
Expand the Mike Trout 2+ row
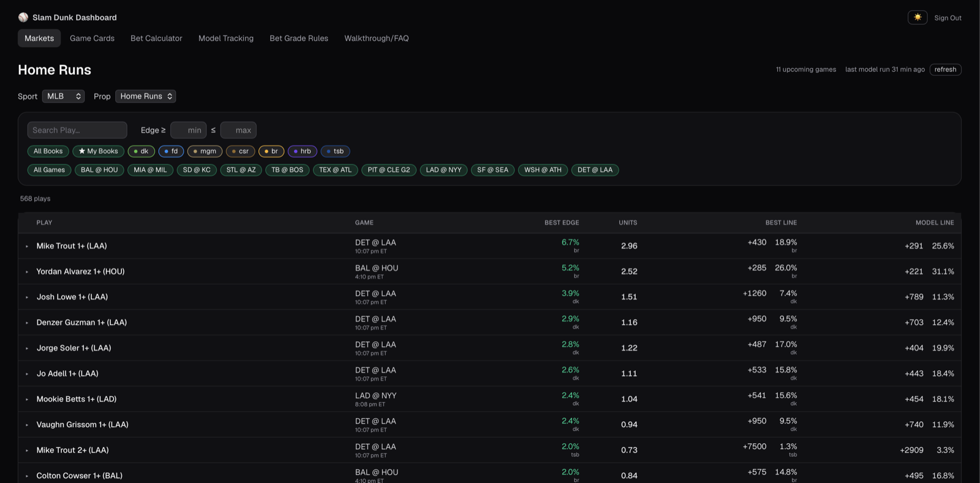[x=27, y=451]
